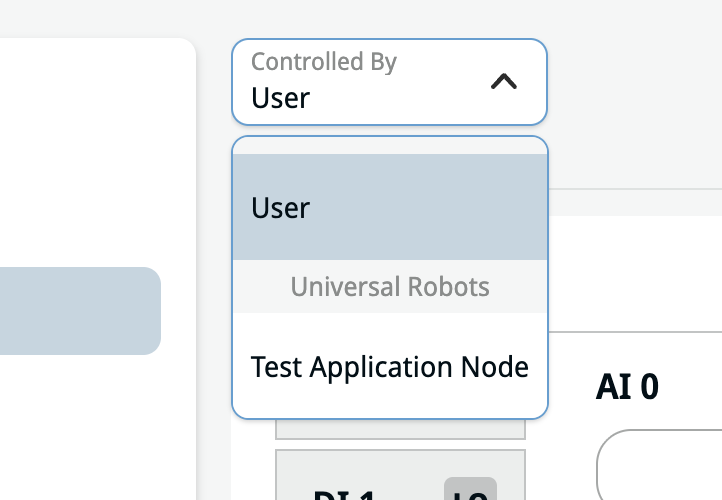
Task: Click the AI 0 analog input label
Action: click(x=627, y=387)
